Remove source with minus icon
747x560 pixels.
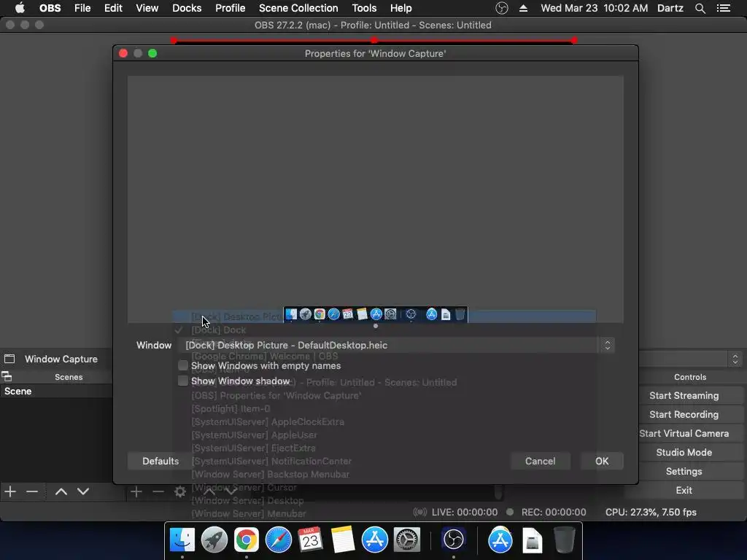(158, 491)
